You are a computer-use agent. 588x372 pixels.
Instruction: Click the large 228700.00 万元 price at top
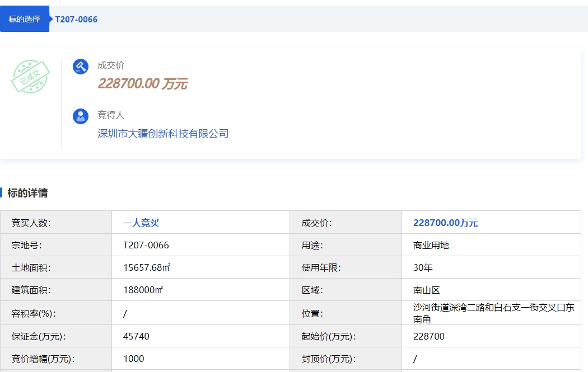click(142, 84)
